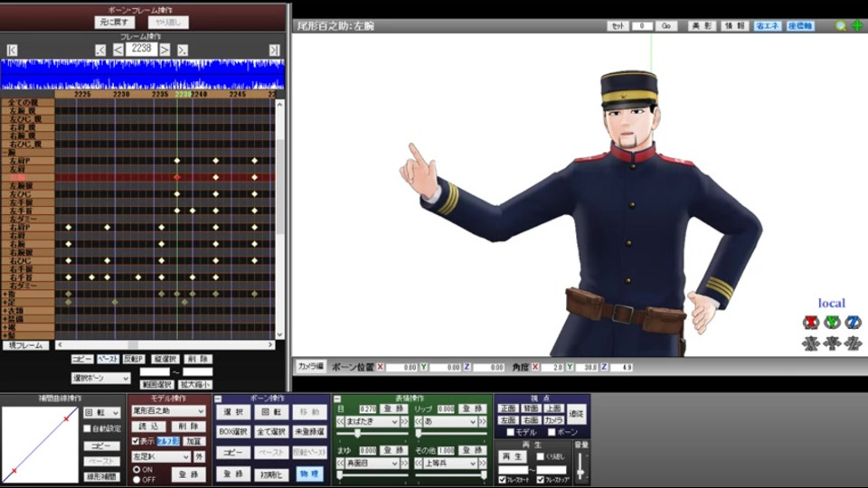Toggle 自動設定 checkbox in interpolation panel

click(x=87, y=428)
